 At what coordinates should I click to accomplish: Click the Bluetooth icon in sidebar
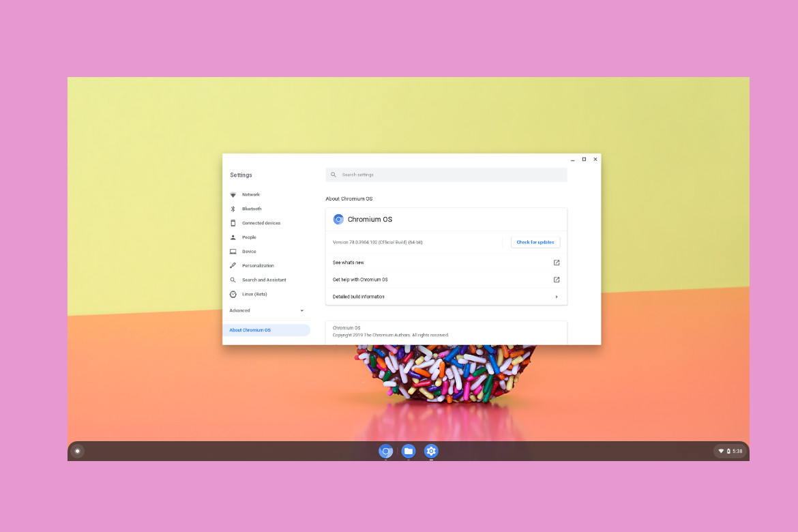233,209
